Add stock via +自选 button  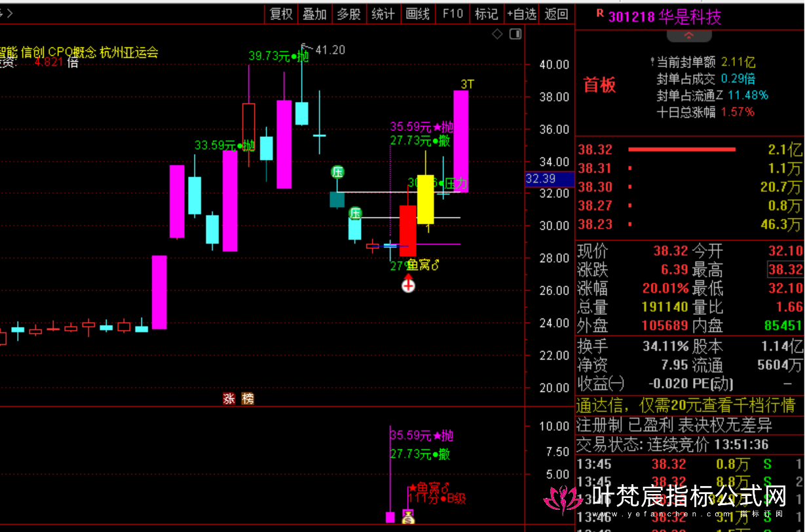coord(522,14)
